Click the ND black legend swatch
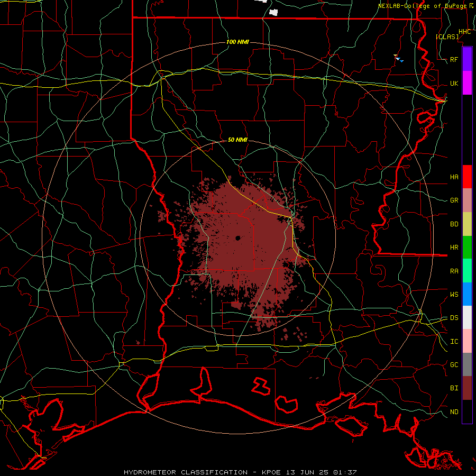Viewport: 476px width, 476px height. pos(467,411)
